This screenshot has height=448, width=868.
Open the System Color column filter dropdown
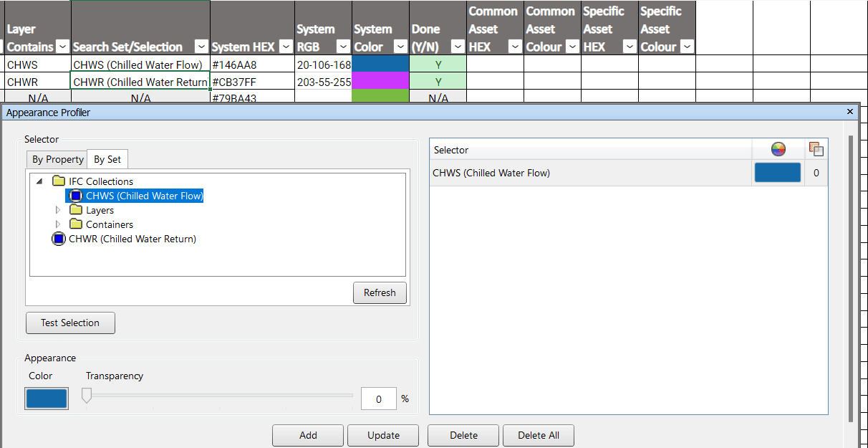(x=400, y=46)
